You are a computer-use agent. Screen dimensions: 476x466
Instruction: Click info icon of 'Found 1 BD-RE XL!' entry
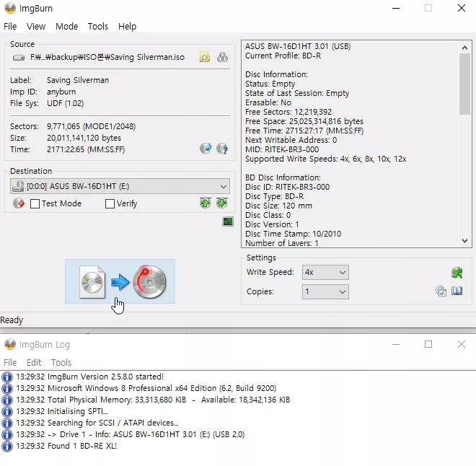click(x=7, y=446)
